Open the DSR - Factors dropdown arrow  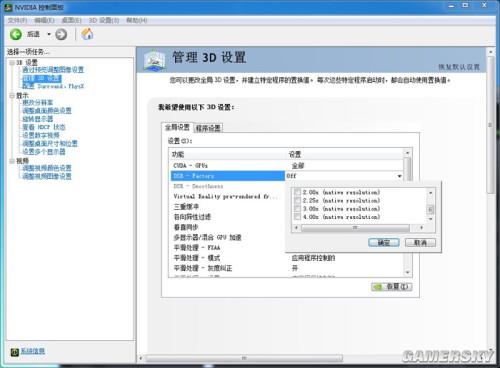pos(399,176)
